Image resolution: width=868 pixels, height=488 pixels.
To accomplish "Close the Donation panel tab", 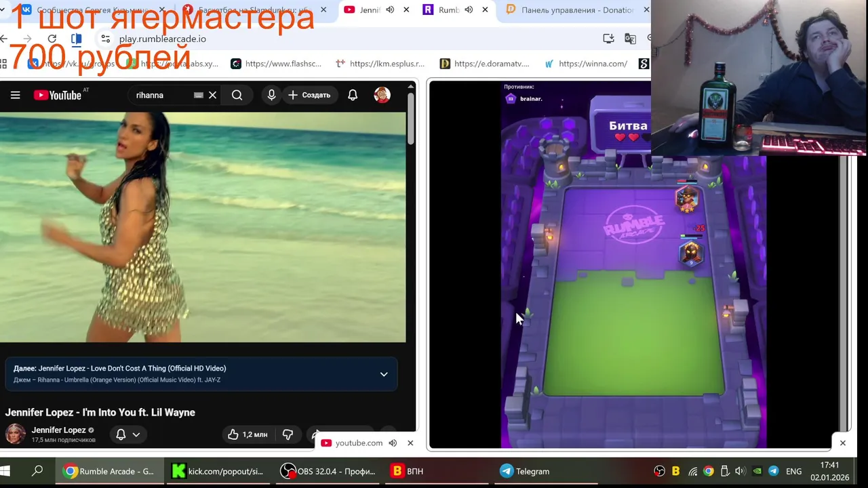I will [x=646, y=10].
